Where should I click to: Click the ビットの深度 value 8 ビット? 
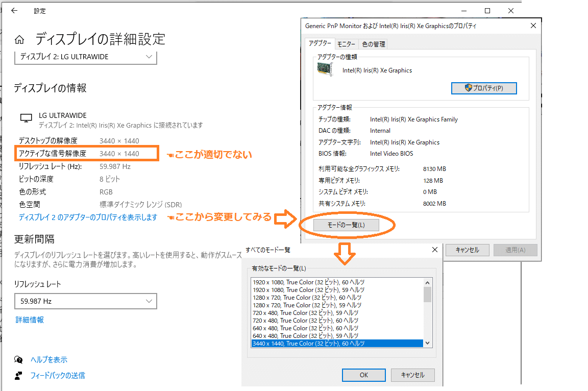tap(110, 179)
